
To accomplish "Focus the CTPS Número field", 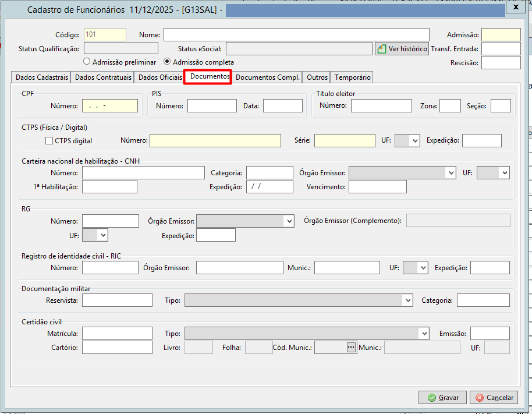I will (215, 140).
